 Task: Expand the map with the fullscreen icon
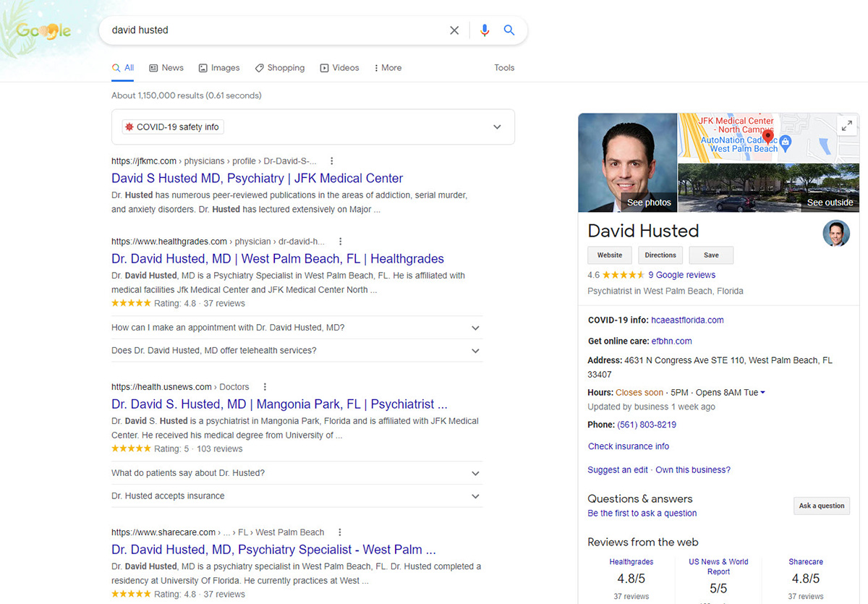tap(846, 126)
